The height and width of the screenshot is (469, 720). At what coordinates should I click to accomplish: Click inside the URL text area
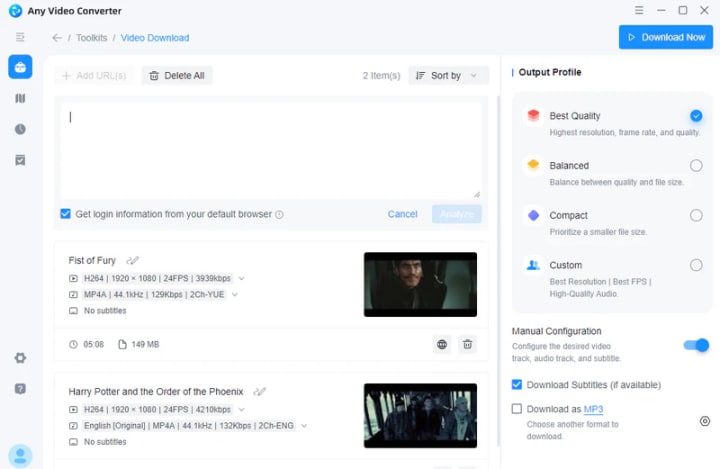pos(271,151)
